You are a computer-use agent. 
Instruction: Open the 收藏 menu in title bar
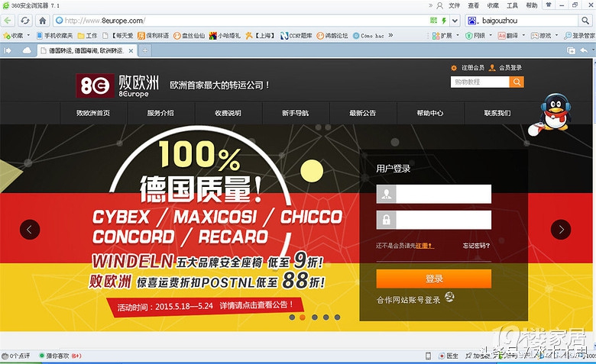pyautogui.click(x=493, y=5)
